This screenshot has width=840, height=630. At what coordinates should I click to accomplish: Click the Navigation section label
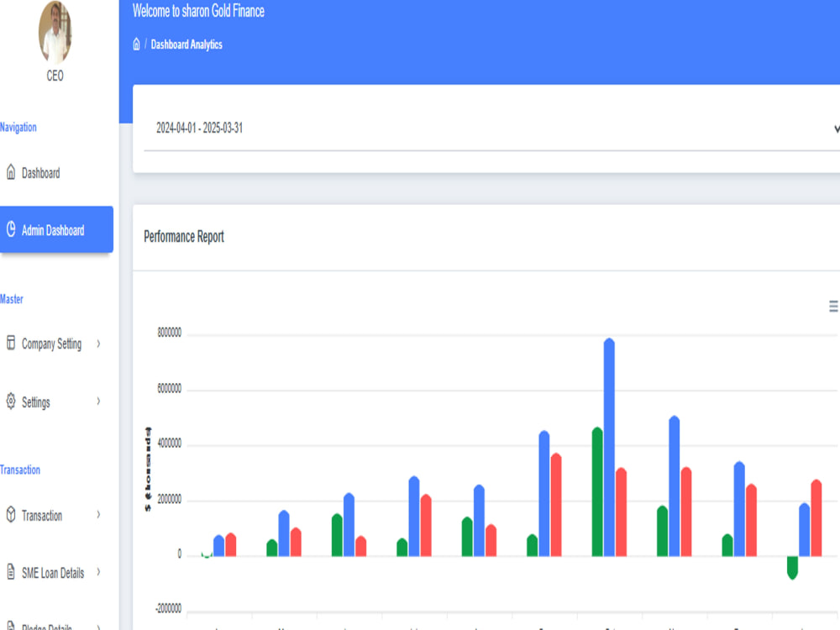(x=18, y=128)
